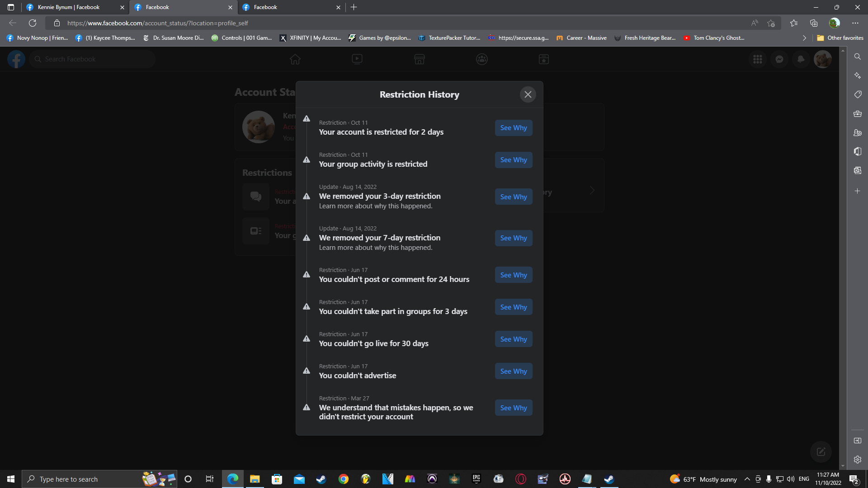This screenshot has height=488, width=868.
Task: Click See Why for group activity restriction
Action: click(513, 160)
